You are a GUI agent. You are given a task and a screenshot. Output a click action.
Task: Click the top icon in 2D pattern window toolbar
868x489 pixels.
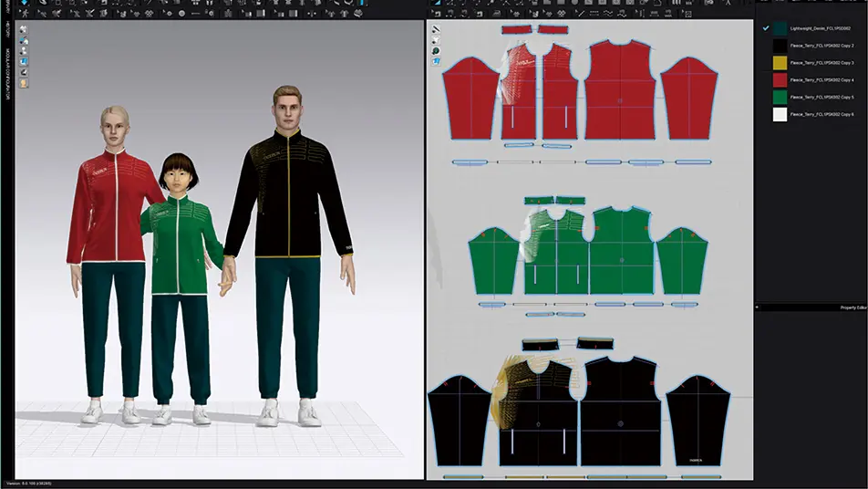pyautogui.click(x=436, y=28)
